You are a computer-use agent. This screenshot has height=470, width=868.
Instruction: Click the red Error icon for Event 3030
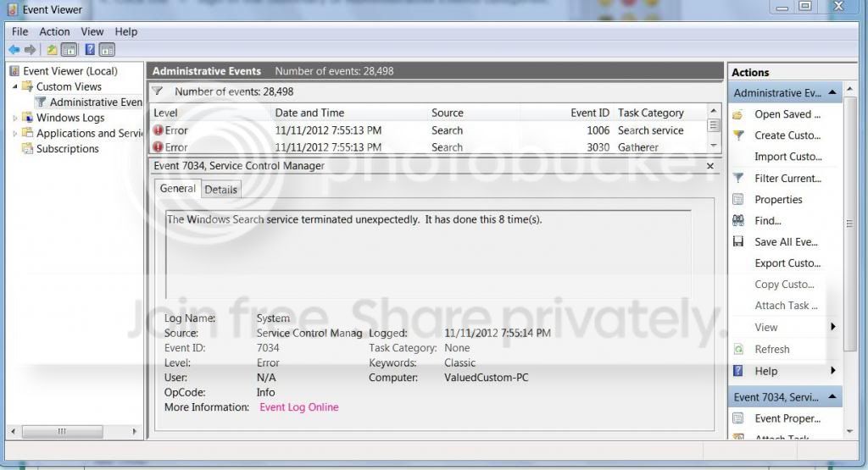coord(158,147)
